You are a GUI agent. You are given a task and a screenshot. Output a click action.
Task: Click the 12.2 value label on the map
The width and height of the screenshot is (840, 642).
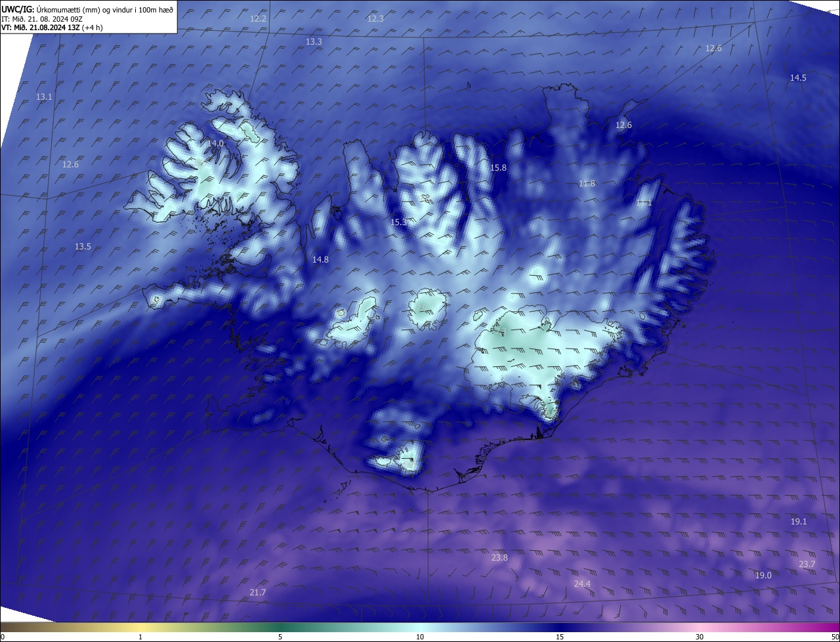(258, 19)
